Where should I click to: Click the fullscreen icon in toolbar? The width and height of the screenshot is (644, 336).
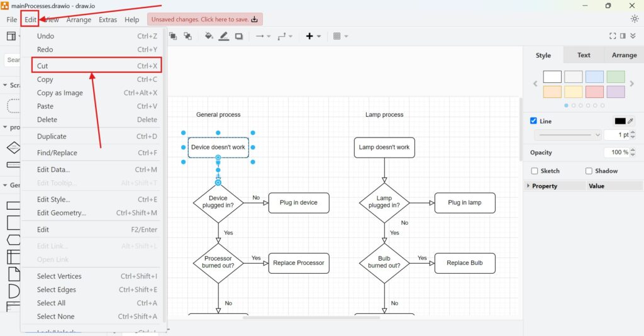(613, 36)
